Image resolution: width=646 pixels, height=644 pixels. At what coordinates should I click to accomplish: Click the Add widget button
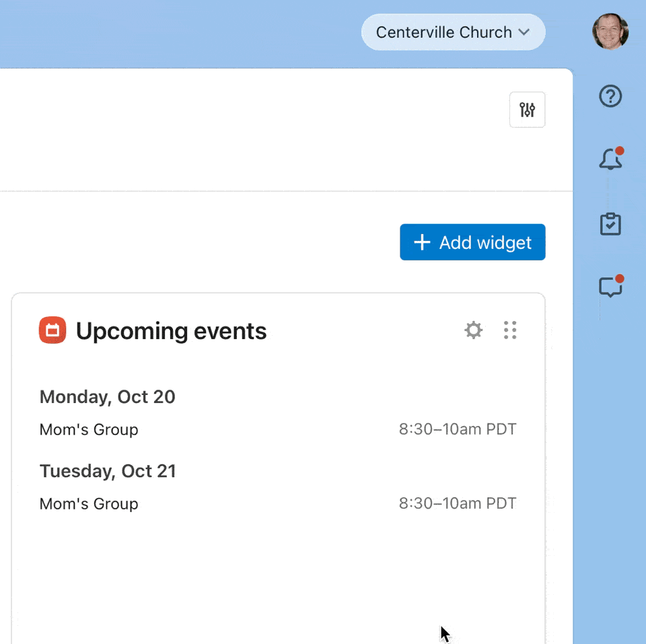[472, 242]
